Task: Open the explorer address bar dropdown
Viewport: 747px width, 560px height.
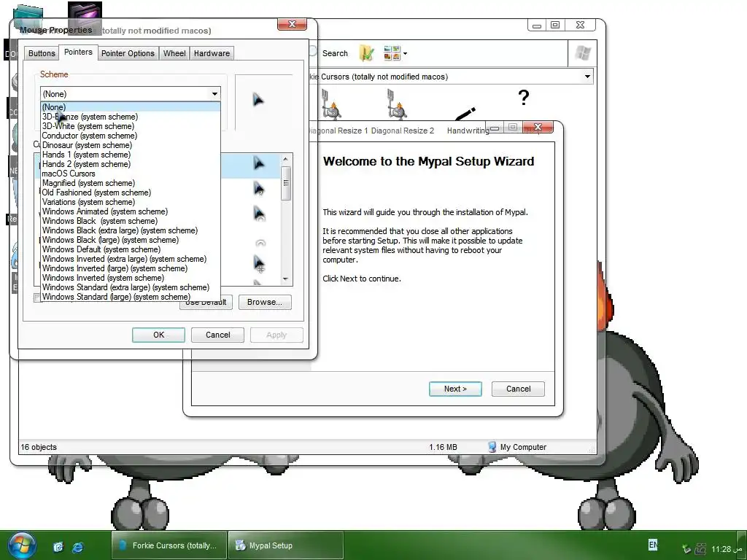Action: point(587,76)
